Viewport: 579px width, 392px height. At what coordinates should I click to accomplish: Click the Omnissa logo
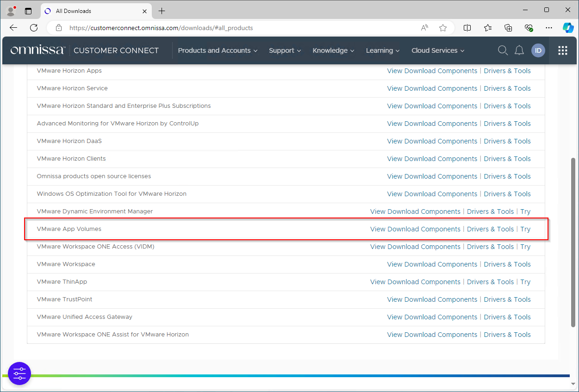[x=37, y=50]
